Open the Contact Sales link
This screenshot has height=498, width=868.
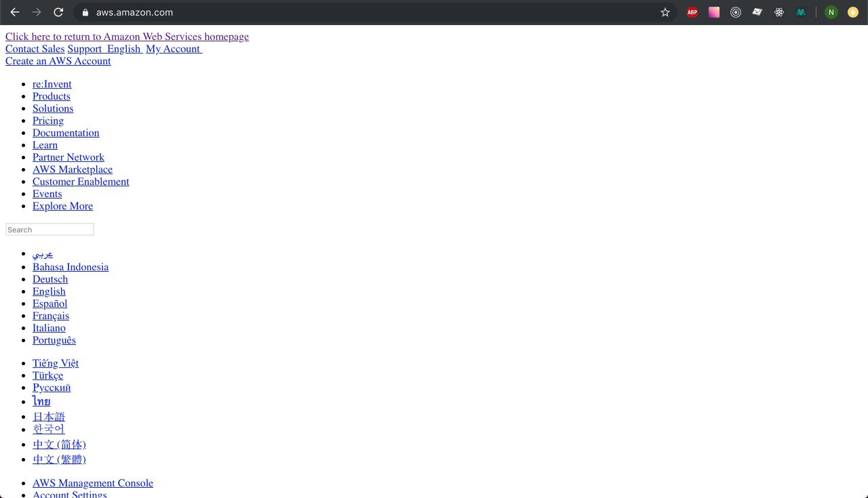click(x=35, y=49)
